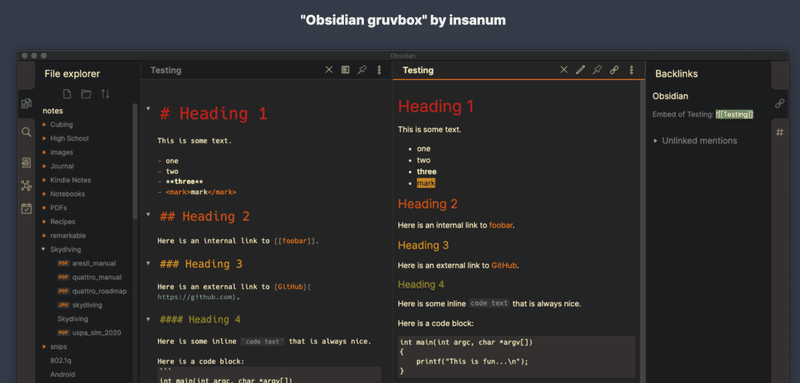Open the GitHub external link in preview
Viewport: 800px width, 383px height.
click(x=504, y=265)
